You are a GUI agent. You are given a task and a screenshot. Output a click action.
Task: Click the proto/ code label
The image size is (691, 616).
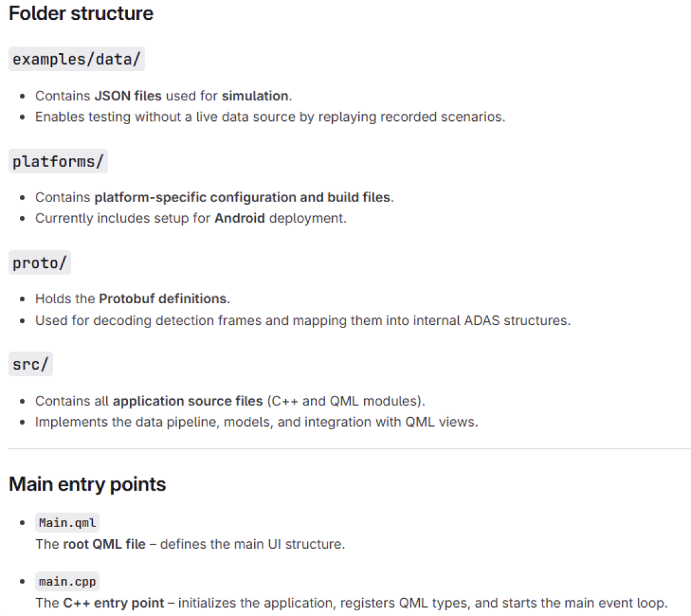40,263
